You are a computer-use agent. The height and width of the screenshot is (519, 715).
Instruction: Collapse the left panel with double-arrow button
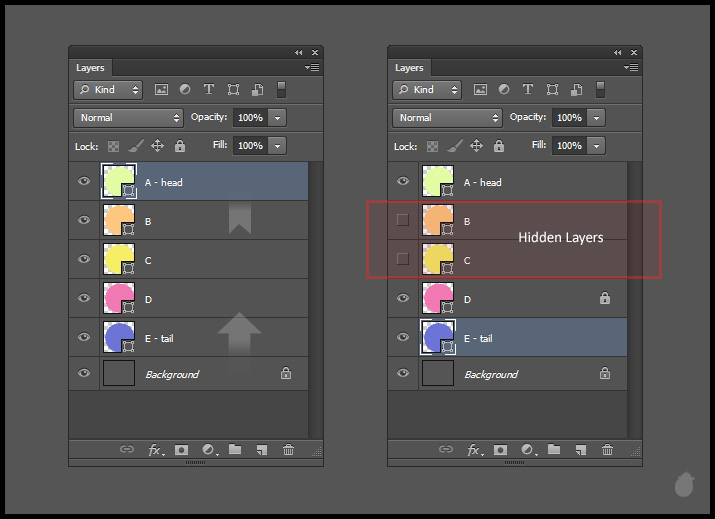(x=298, y=52)
